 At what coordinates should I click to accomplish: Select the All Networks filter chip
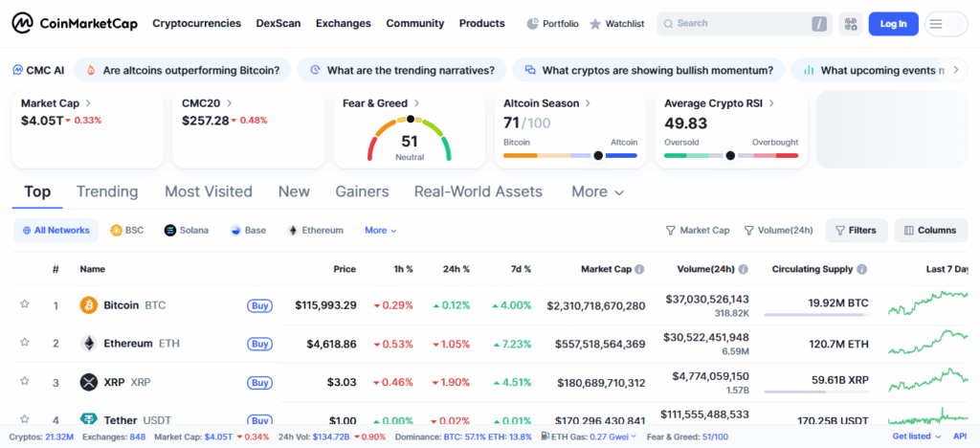tap(56, 230)
